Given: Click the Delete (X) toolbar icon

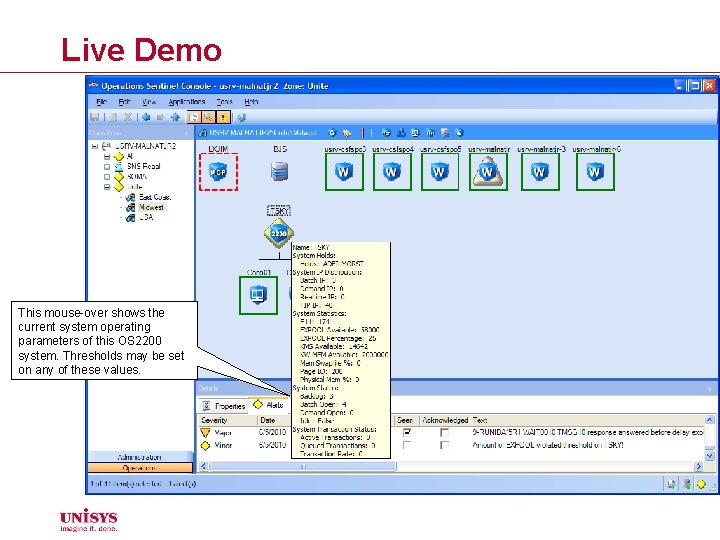Looking at the screenshot, I should 128,118.
